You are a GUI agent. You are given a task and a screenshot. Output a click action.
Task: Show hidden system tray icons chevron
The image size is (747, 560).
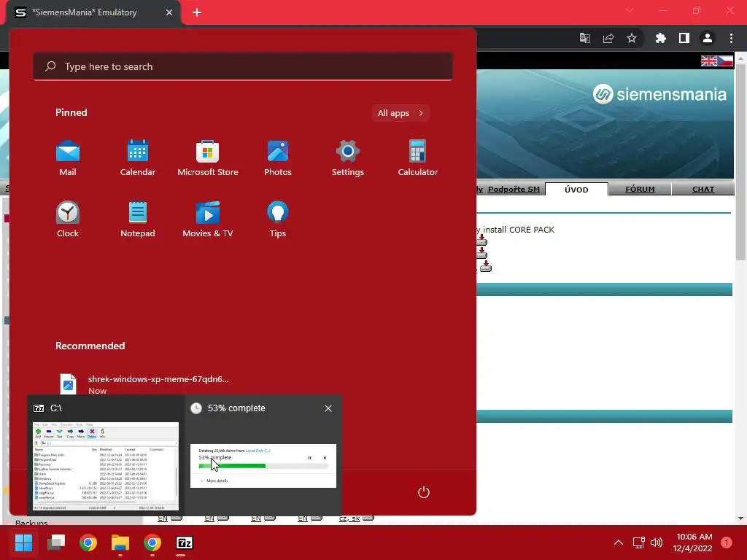pyautogui.click(x=619, y=542)
